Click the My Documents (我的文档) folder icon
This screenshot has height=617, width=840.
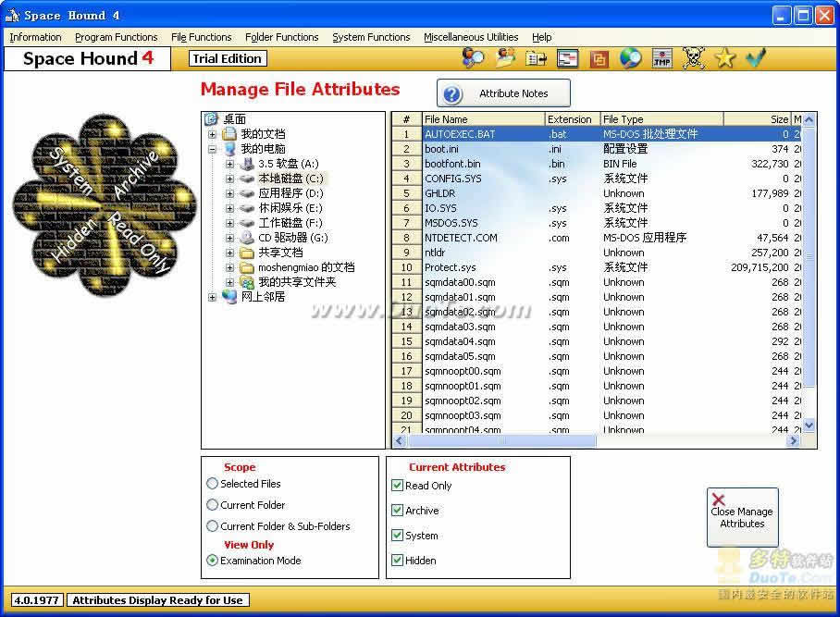pos(229,134)
